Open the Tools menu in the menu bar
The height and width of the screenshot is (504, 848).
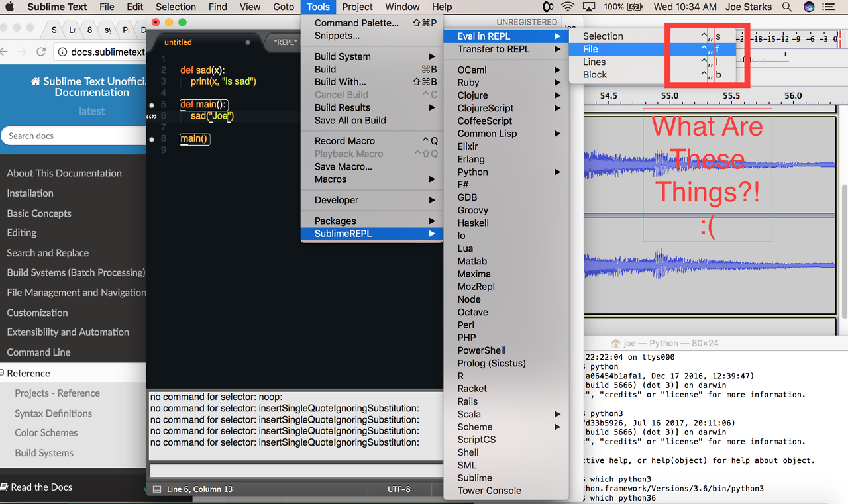pyautogui.click(x=318, y=7)
